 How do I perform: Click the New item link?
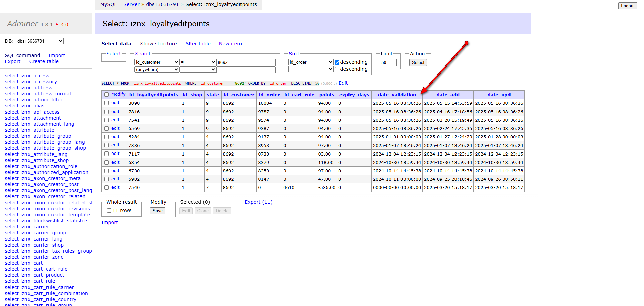pos(230,44)
